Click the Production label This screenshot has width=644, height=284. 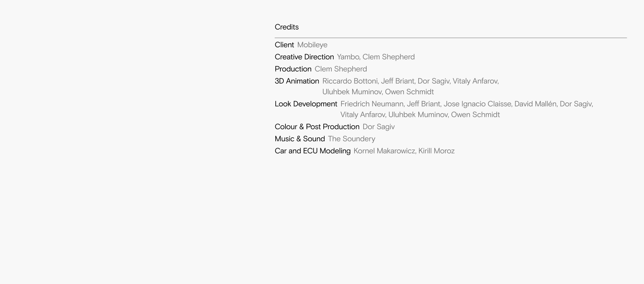(293, 69)
